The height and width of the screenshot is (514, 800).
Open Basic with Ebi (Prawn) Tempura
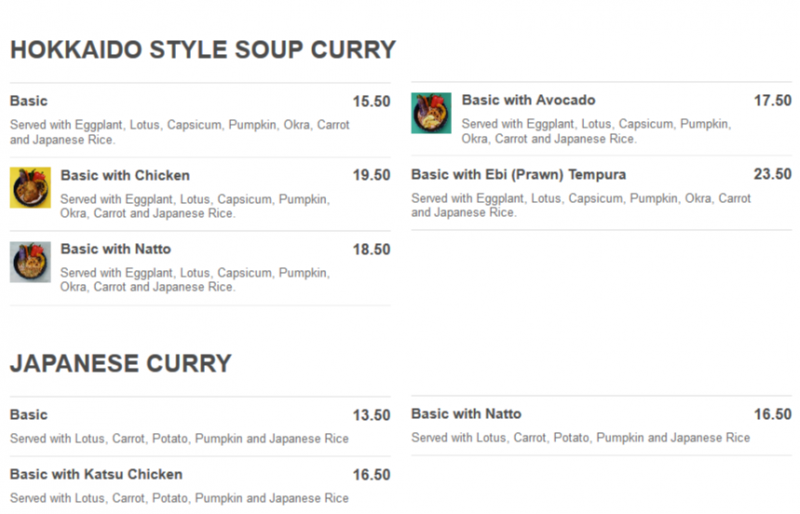pyautogui.click(x=518, y=174)
